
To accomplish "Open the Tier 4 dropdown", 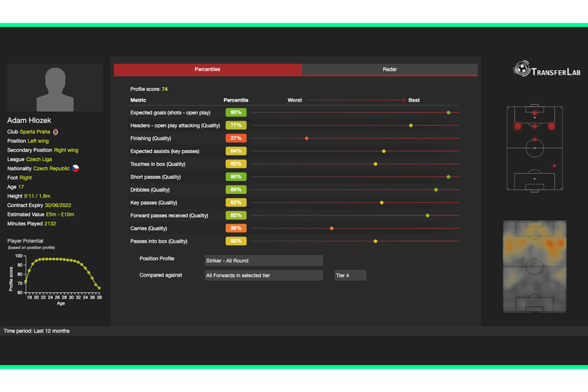I will point(350,275).
